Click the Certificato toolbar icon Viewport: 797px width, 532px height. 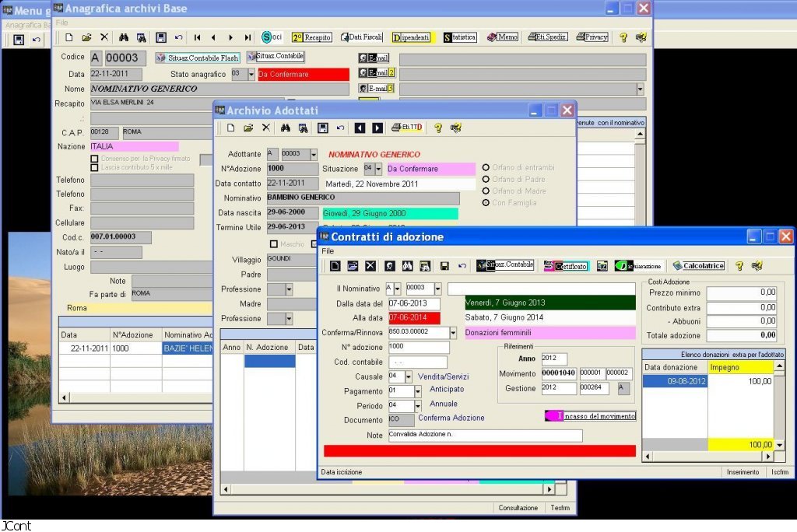coord(566,265)
